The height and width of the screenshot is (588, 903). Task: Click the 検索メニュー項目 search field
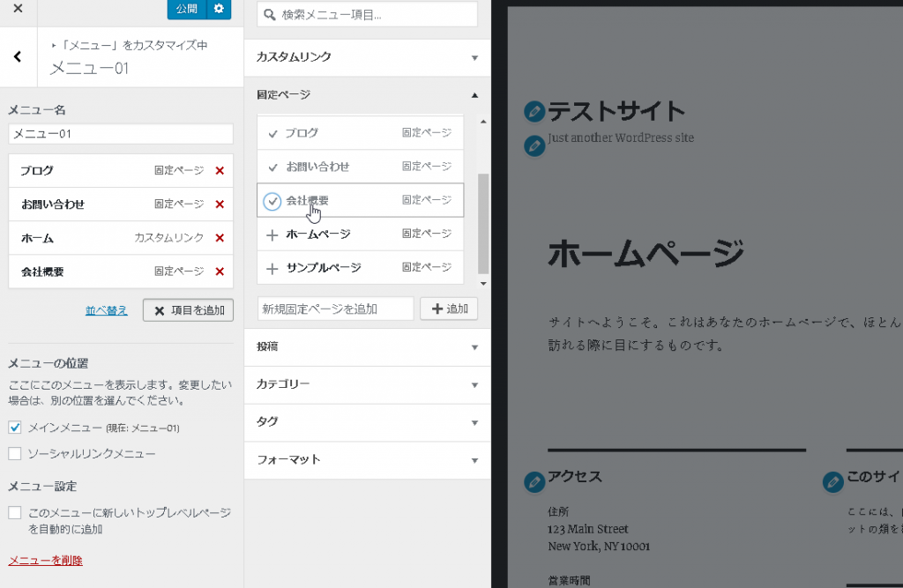click(367, 15)
